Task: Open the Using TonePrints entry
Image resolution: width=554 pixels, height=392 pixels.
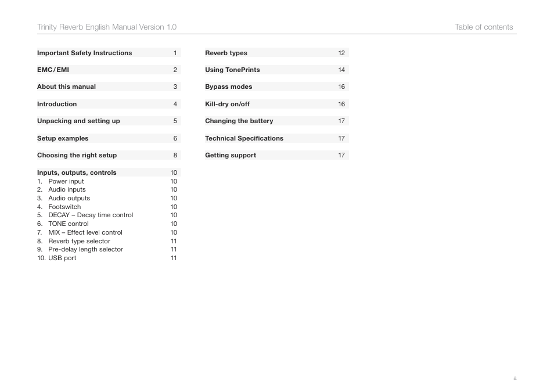Action: pos(277,70)
